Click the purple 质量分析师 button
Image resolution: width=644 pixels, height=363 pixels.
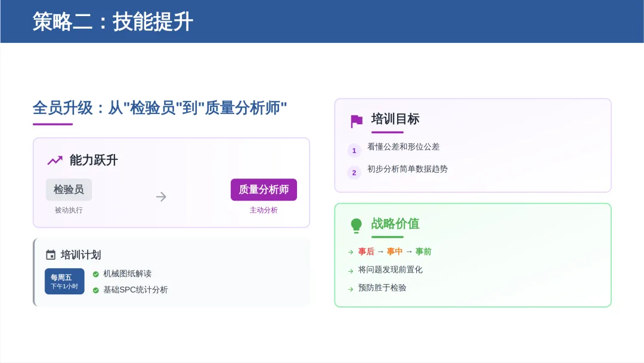coord(264,189)
